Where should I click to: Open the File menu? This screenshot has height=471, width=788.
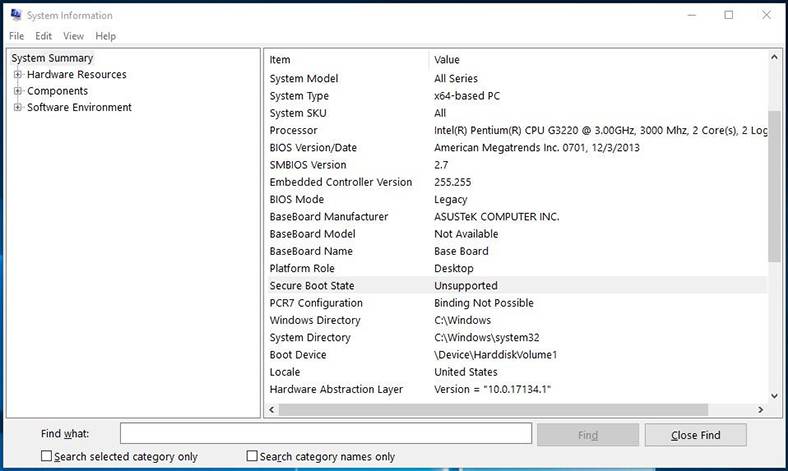[x=17, y=36]
